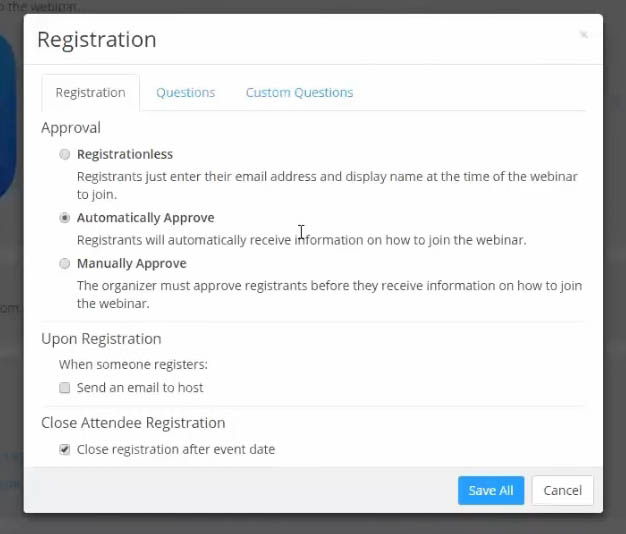This screenshot has height=534, width=626.
Task: Uncheck Close registration after event date checkbox
Action: click(65, 449)
